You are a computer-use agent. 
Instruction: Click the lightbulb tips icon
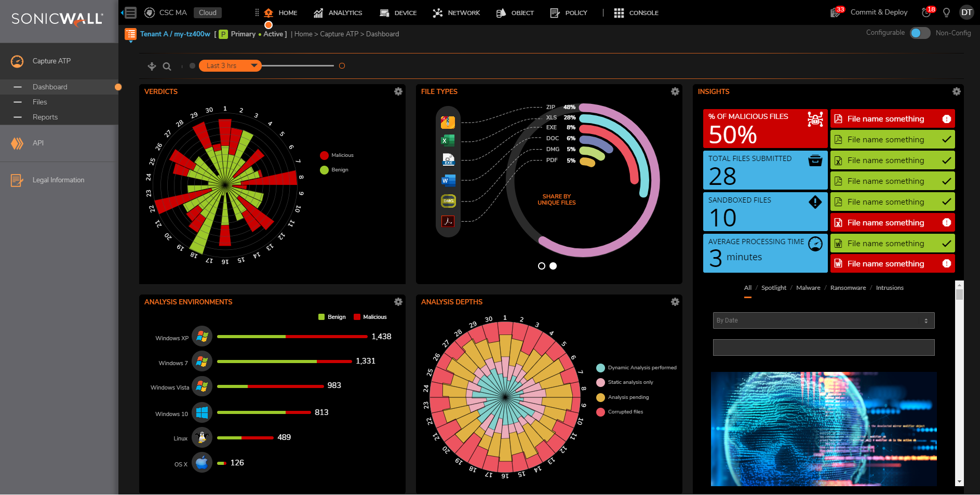point(946,12)
